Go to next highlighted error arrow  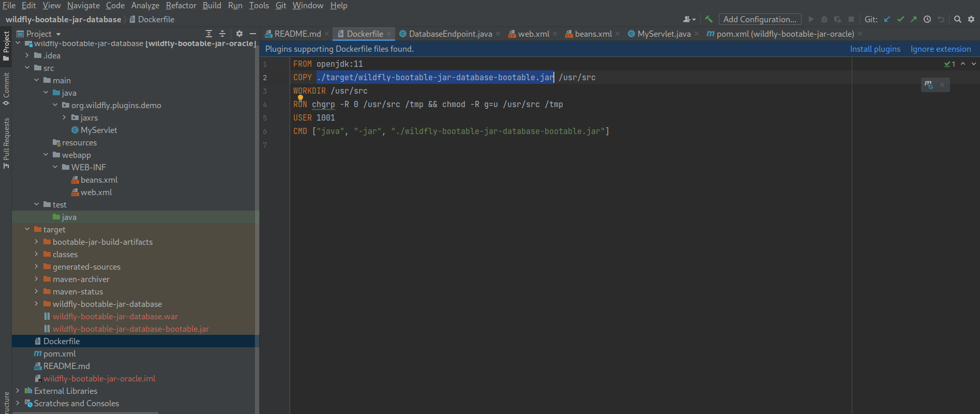tap(974, 64)
